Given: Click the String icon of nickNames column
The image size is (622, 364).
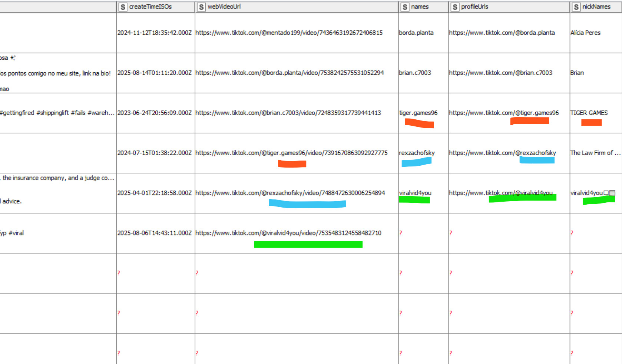Looking at the screenshot, I should [x=576, y=7].
